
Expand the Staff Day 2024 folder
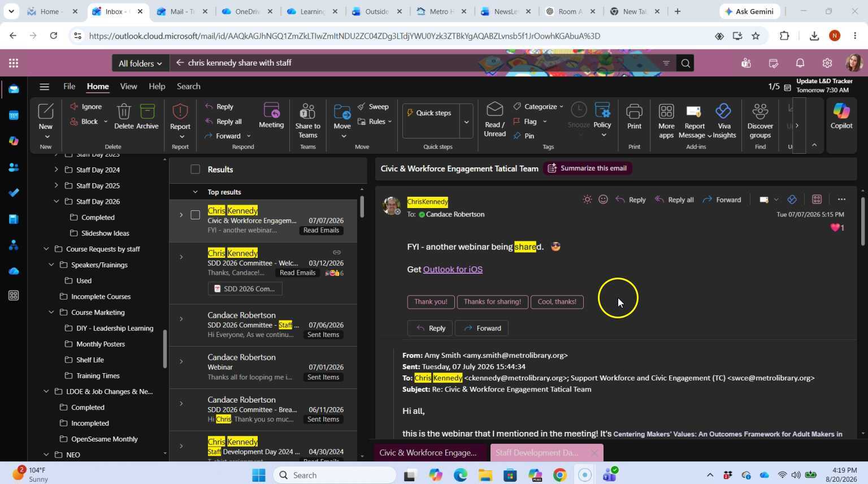tap(56, 170)
